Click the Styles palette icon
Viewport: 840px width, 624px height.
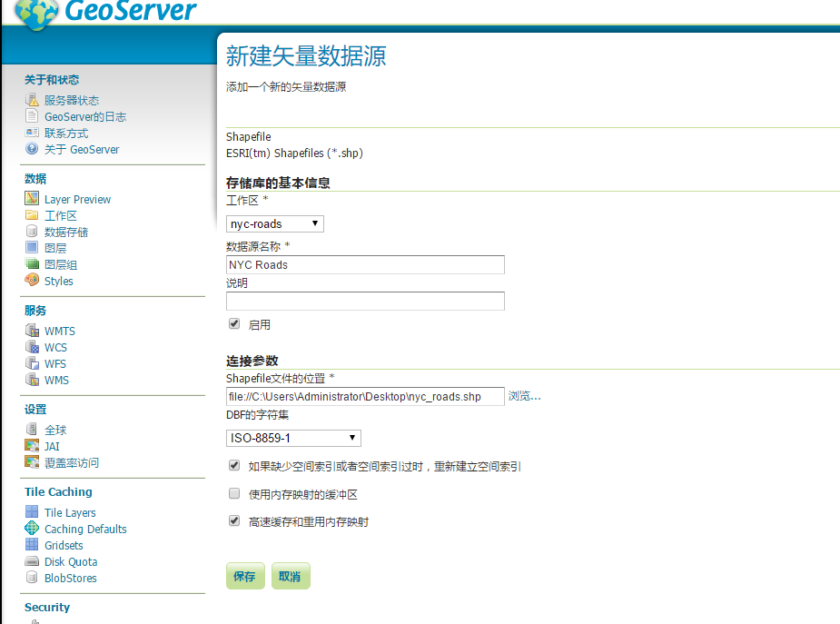[32, 280]
